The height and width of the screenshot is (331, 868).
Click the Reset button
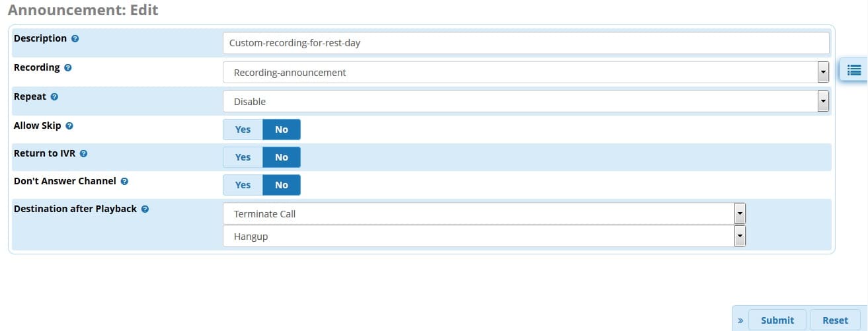click(x=835, y=320)
